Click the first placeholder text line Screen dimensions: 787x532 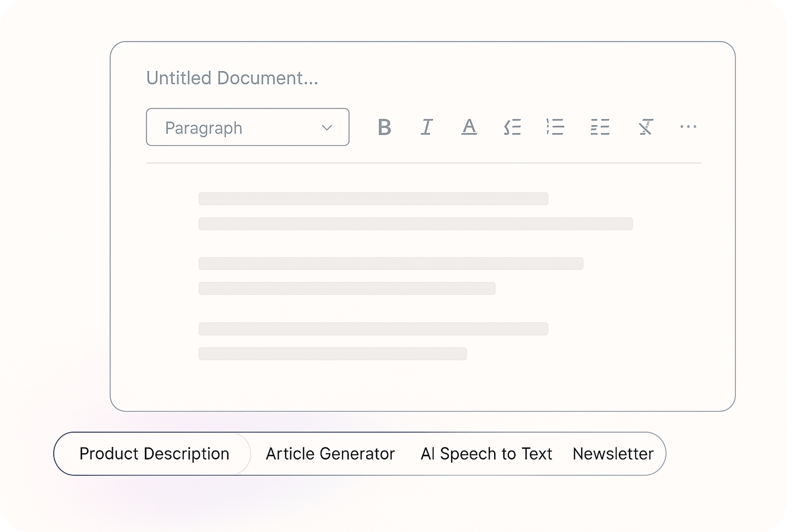click(x=373, y=199)
